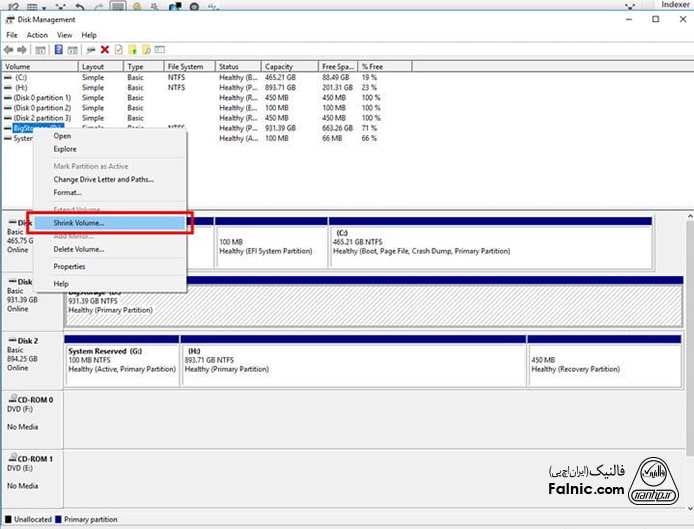
Task: Click the red X delete icon
Action: 104,49
